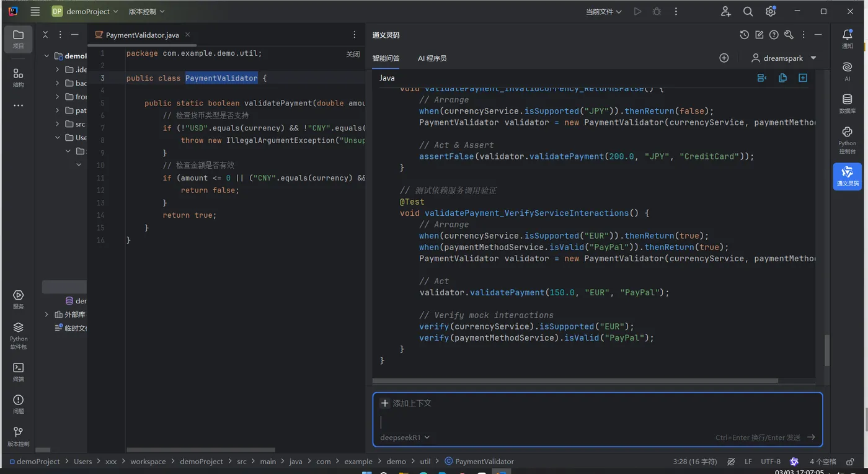Open the Database tool window
This screenshot has height=474, width=868.
click(x=847, y=103)
